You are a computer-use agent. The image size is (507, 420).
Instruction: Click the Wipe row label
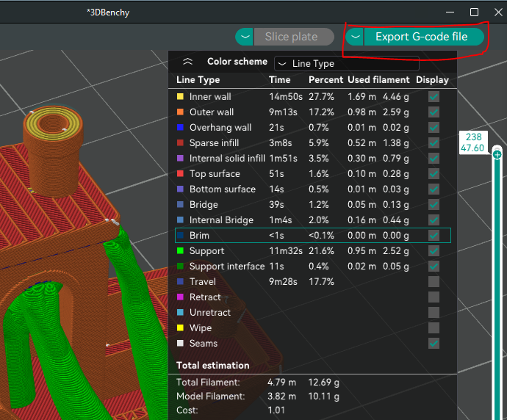(x=201, y=328)
